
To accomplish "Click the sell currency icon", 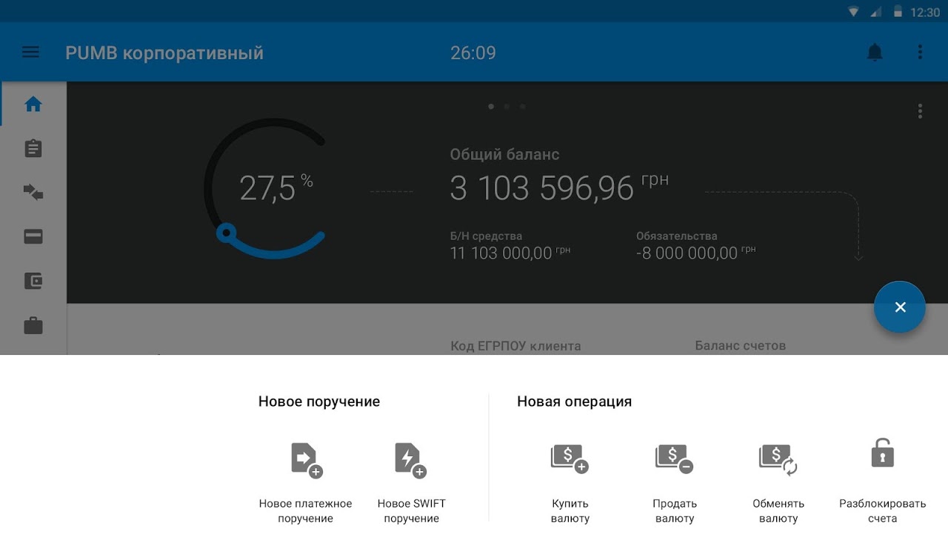I will click(674, 459).
